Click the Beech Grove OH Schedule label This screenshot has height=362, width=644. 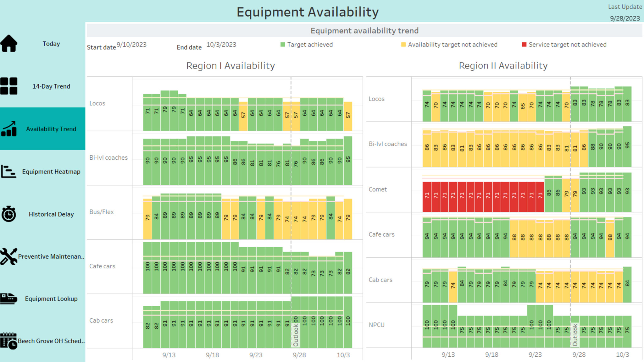pos(51,341)
